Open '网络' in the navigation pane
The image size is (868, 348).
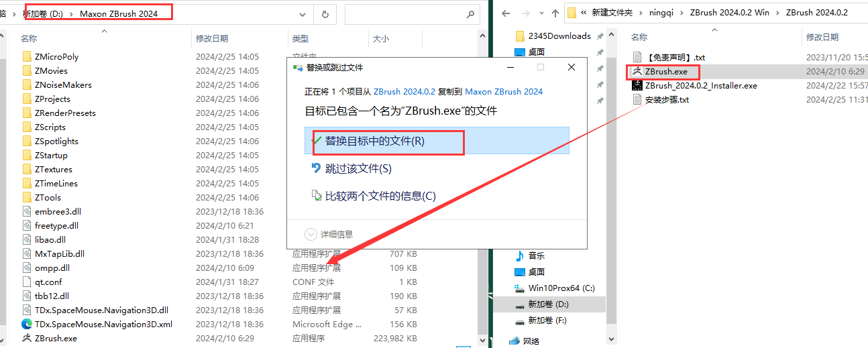(531, 341)
